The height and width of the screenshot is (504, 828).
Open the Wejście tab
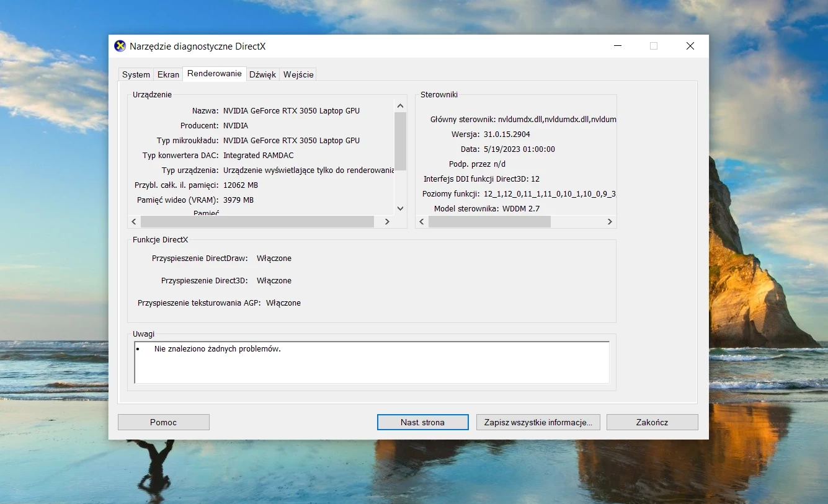[298, 74]
